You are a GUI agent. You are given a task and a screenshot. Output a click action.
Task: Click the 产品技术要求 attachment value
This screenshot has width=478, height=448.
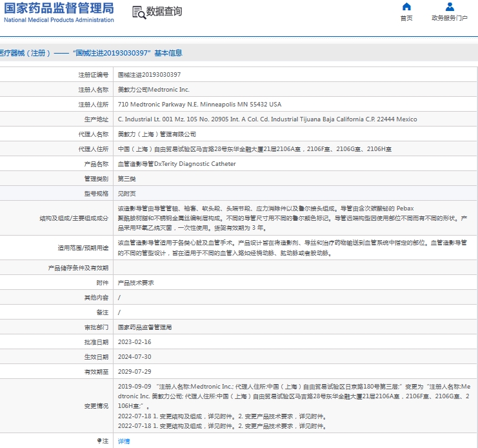[136, 283]
